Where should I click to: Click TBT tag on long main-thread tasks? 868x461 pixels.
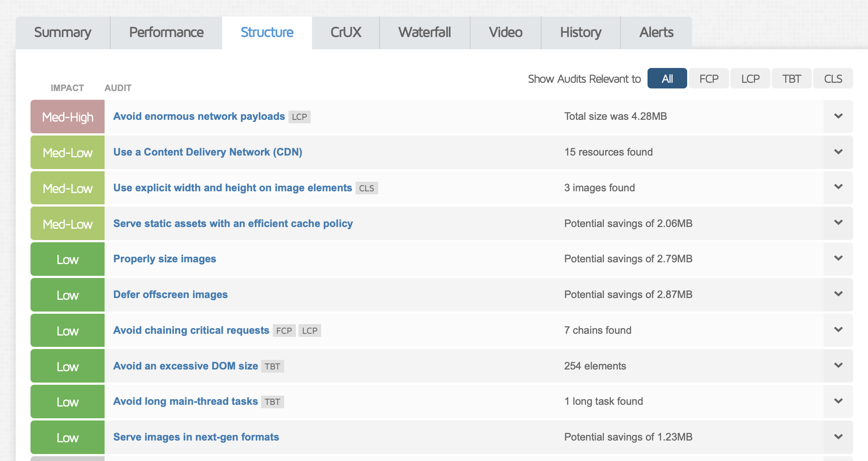pyautogui.click(x=272, y=402)
